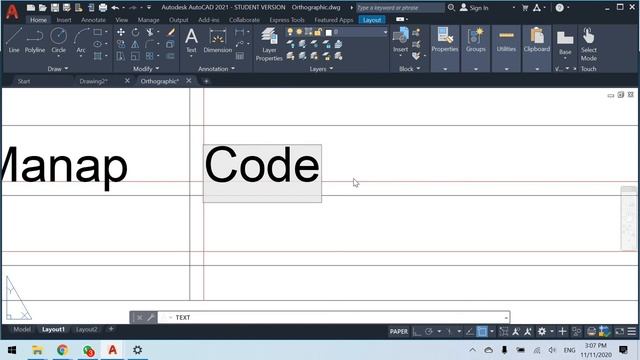Select the Polyline tool
This screenshot has width=640, height=360.
tap(35, 40)
